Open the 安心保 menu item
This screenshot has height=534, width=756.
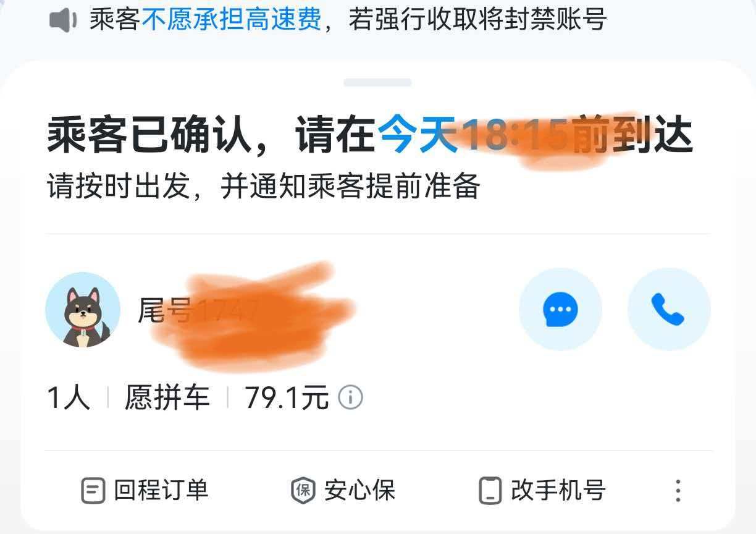coord(343,491)
